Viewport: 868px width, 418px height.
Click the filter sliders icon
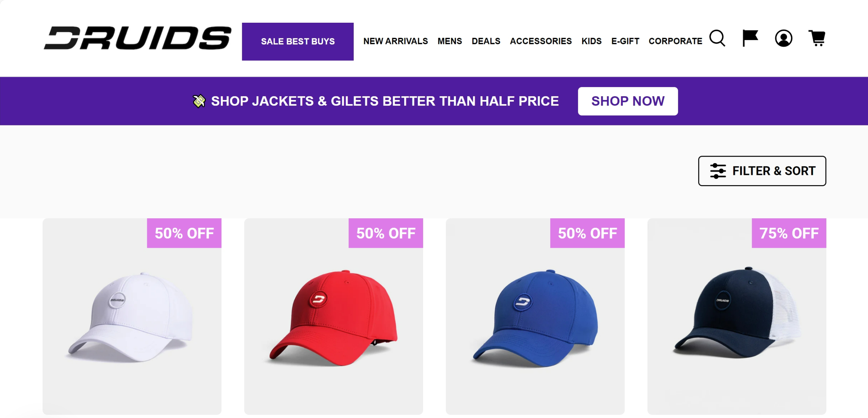tap(718, 171)
